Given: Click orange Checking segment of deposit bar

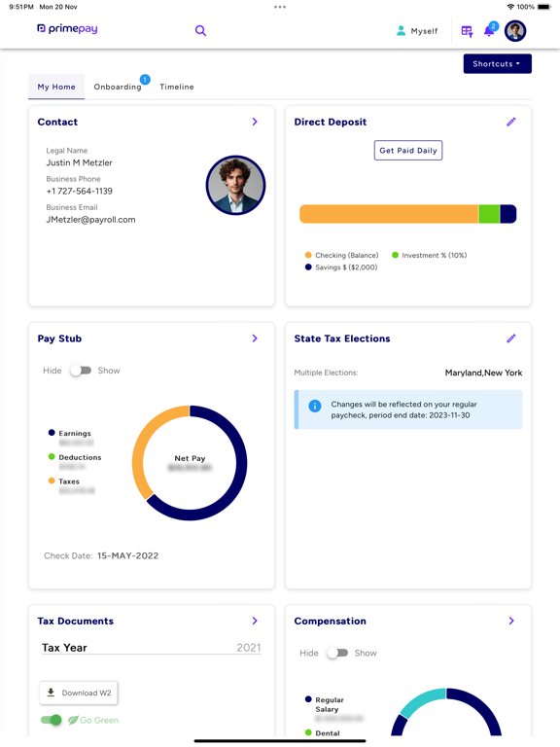Looking at the screenshot, I should point(389,214).
